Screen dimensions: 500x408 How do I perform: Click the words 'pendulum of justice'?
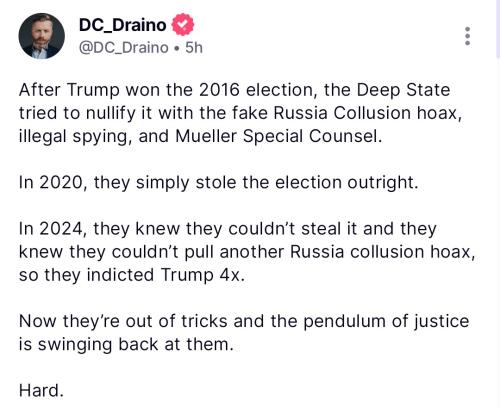tap(386, 322)
